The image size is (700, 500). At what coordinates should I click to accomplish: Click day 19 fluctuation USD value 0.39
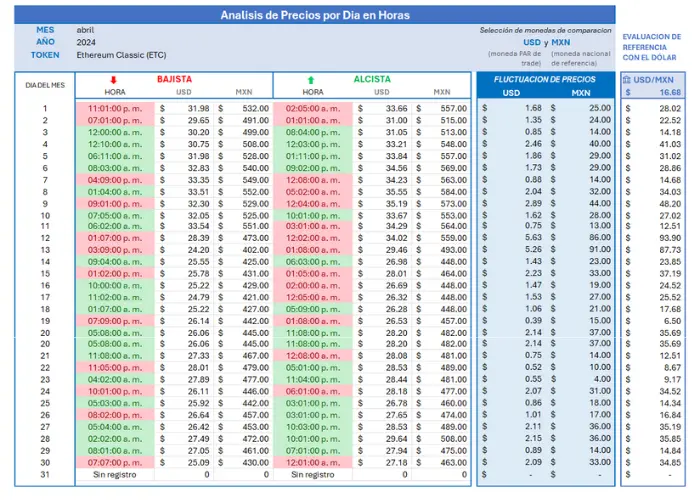point(533,321)
